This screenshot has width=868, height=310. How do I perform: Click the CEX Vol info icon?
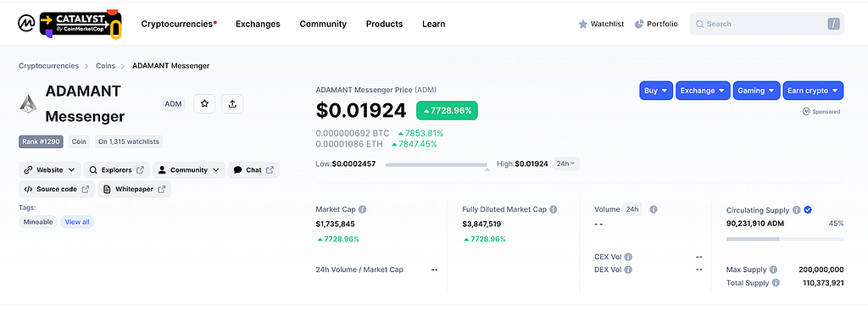(x=628, y=257)
